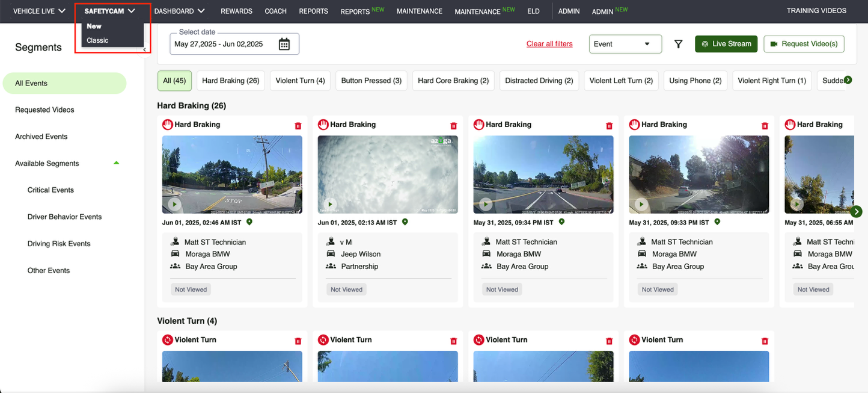Screen dimensions: 868x393
Task: Open the Reports NEW menu item
Action: click(x=362, y=11)
